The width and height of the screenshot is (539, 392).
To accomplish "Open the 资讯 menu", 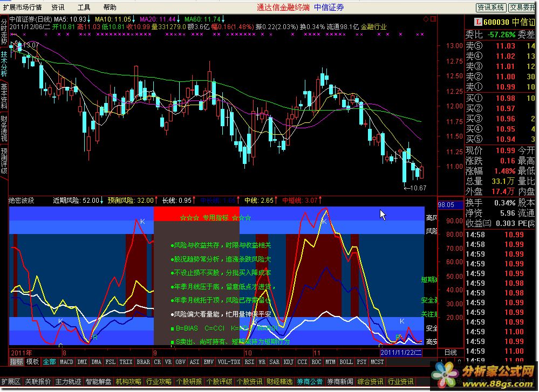I will click(58, 7).
